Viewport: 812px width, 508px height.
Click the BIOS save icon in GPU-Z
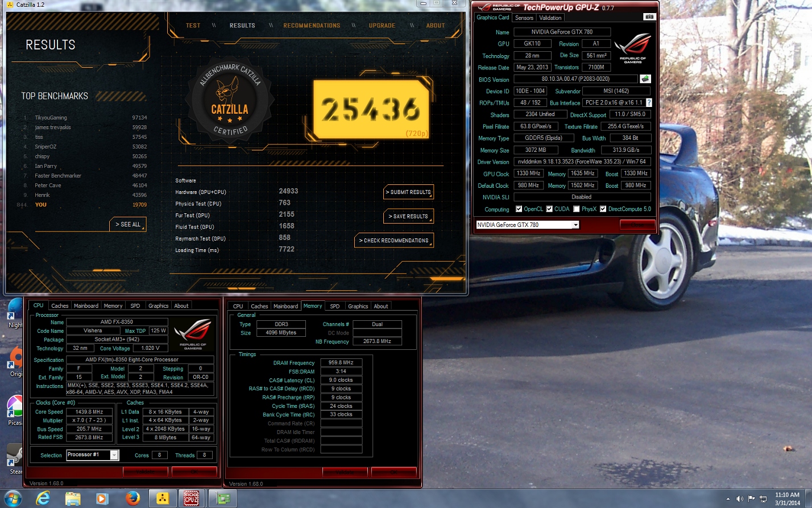click(x=645, y=79)
